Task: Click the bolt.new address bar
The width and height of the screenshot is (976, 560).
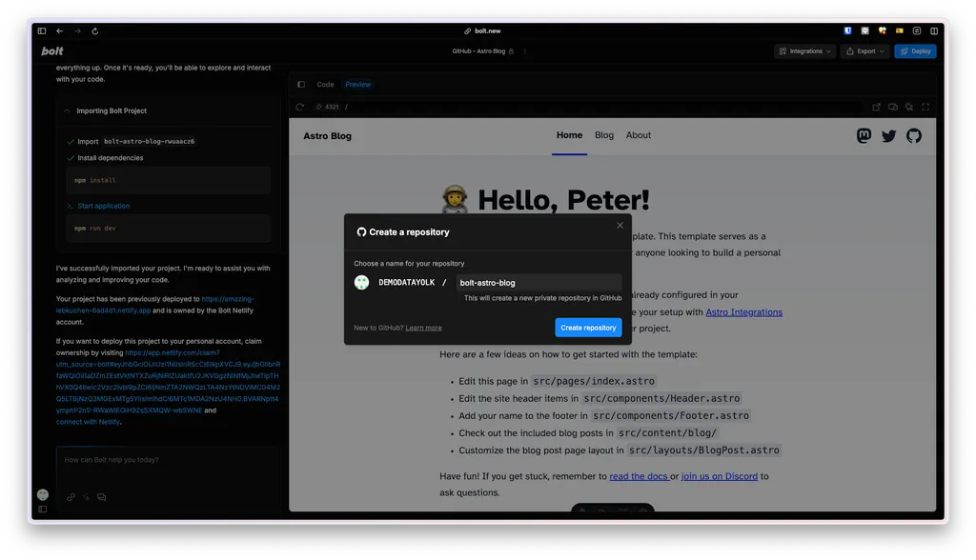Action: tap(482, 30)
